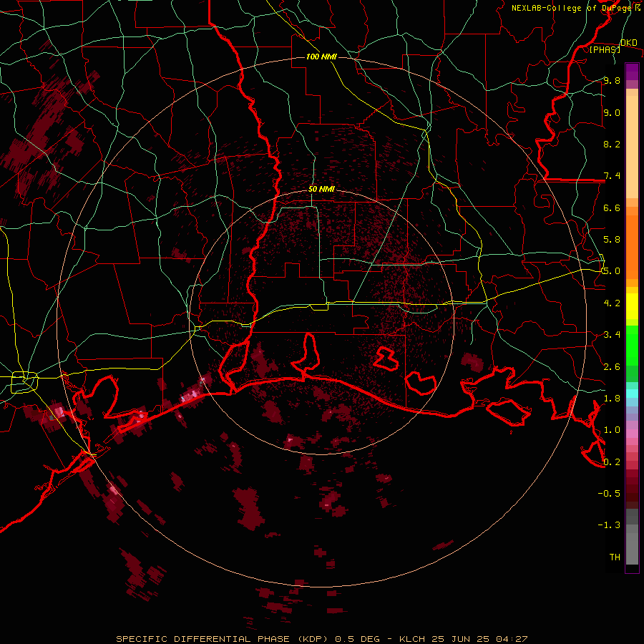Click the -1.3 value on the color scale

609,525
